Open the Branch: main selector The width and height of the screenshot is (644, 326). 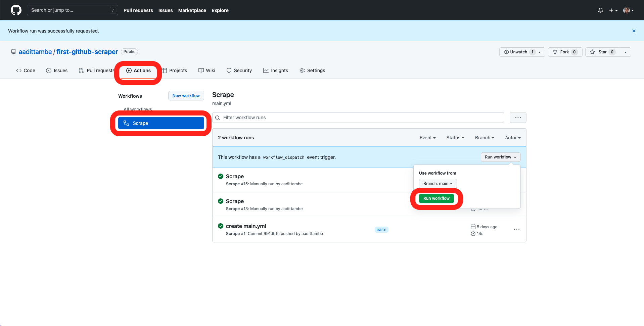point(438,184)
